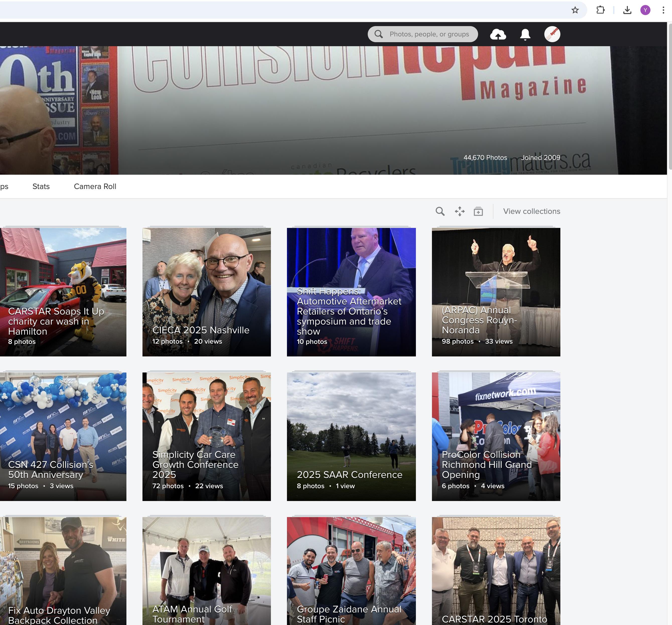Open browser extensions puzzle icon
Viewport: 672px width, 625px height.
600,10
